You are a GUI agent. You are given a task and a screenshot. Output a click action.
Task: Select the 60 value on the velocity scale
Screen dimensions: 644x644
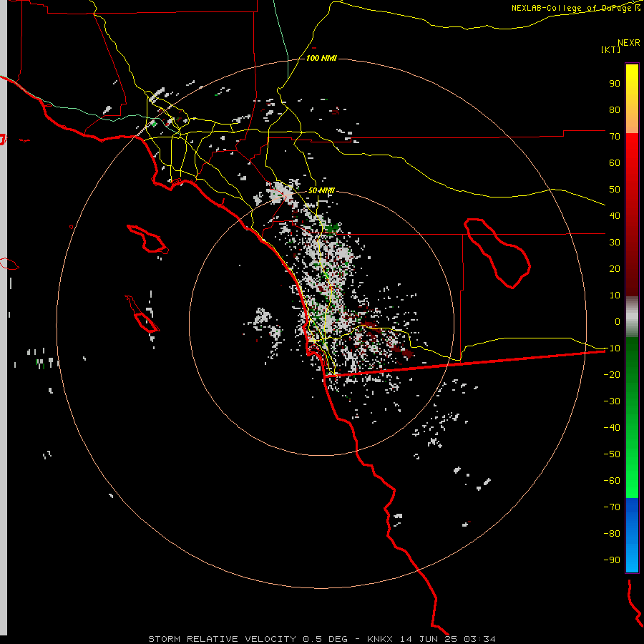615,162
